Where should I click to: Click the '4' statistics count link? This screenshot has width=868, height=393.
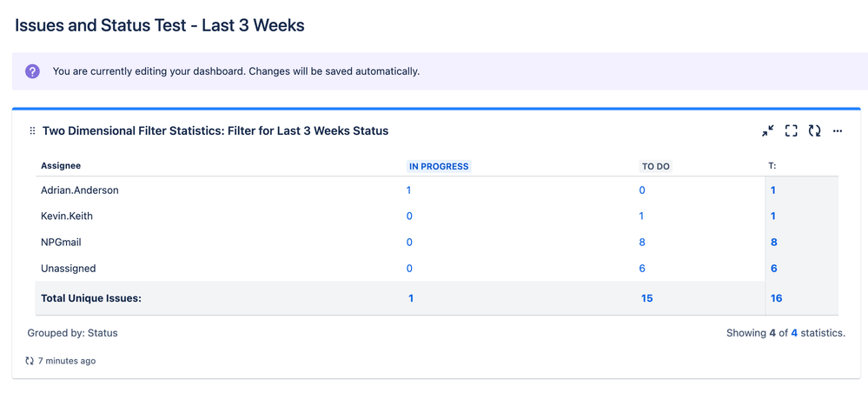pyautogui.click(x=794, y=333)
